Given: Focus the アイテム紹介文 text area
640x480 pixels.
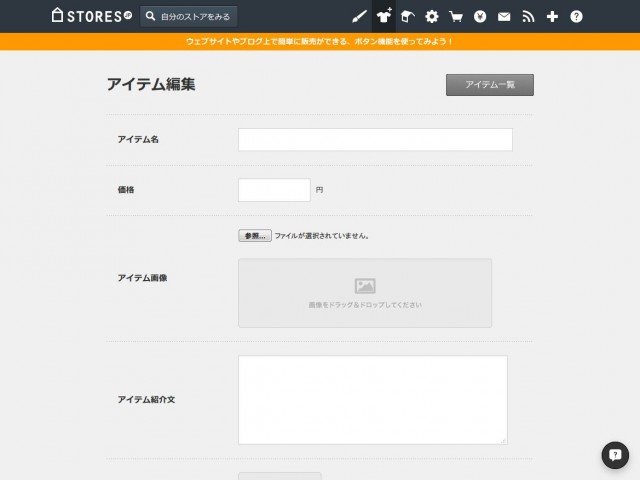Looking at the screenshot, I should [x=373, y=400].
